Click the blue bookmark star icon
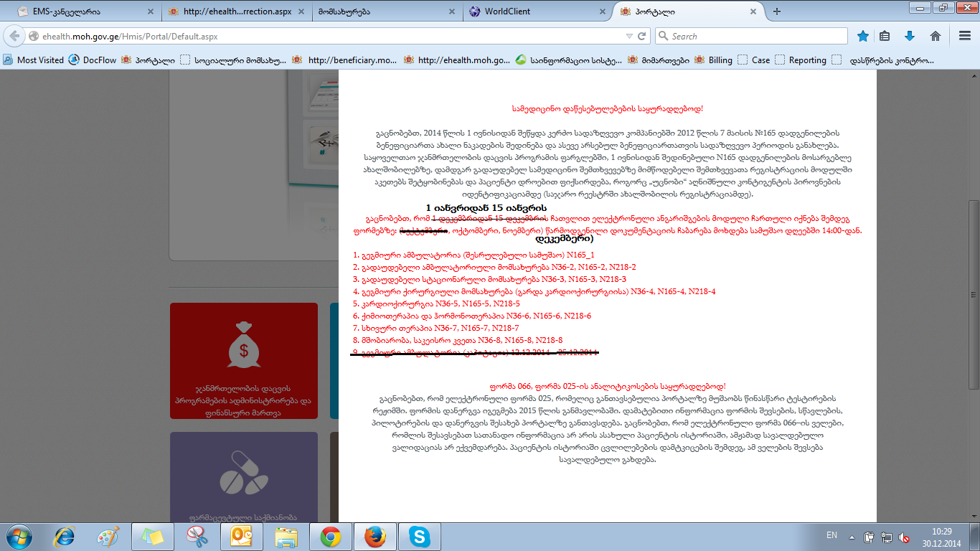 click(863, 36)
